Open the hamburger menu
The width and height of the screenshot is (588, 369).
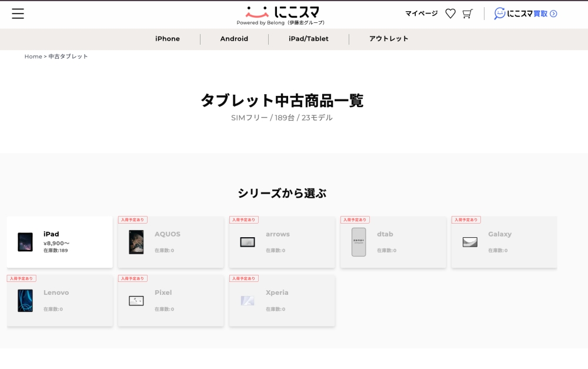(x=18, y=14)
